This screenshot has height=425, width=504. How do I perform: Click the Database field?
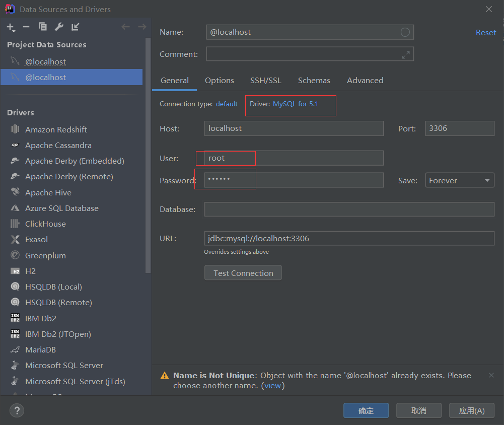(x=349, y=209)
